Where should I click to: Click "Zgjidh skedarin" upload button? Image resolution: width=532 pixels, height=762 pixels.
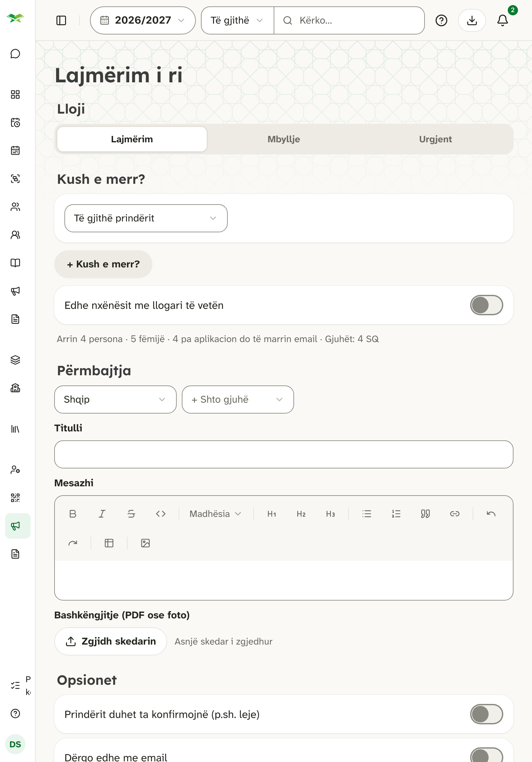pyautogui.click(x=110, y=641)
